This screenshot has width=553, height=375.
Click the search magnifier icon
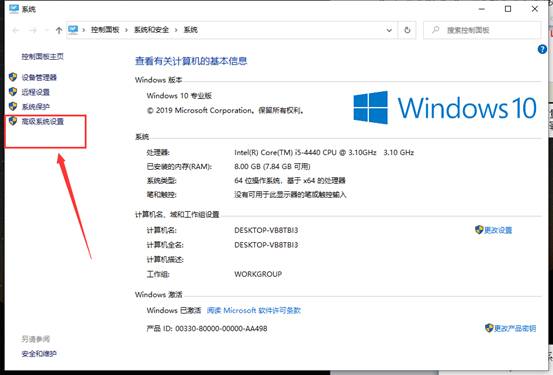click(x=436, y=30)
